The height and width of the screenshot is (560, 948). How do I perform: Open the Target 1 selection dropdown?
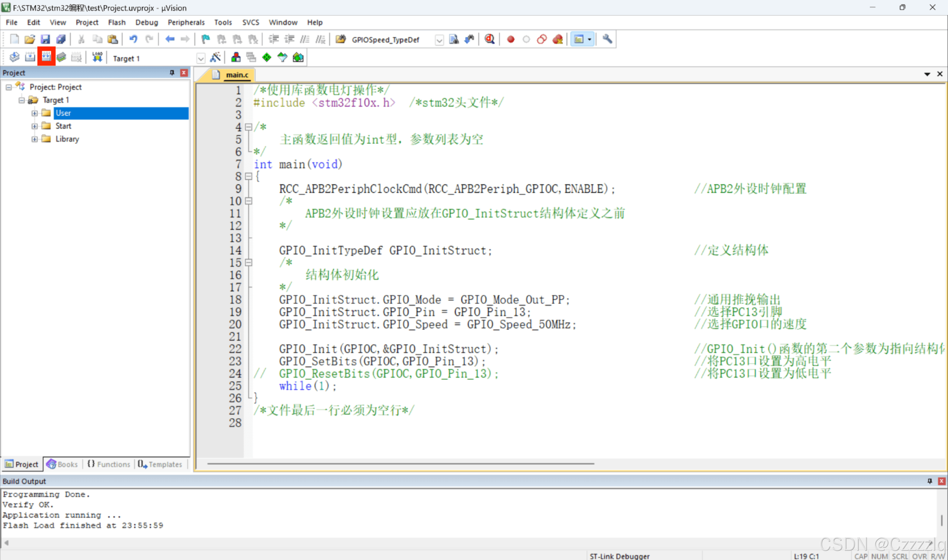201,59
